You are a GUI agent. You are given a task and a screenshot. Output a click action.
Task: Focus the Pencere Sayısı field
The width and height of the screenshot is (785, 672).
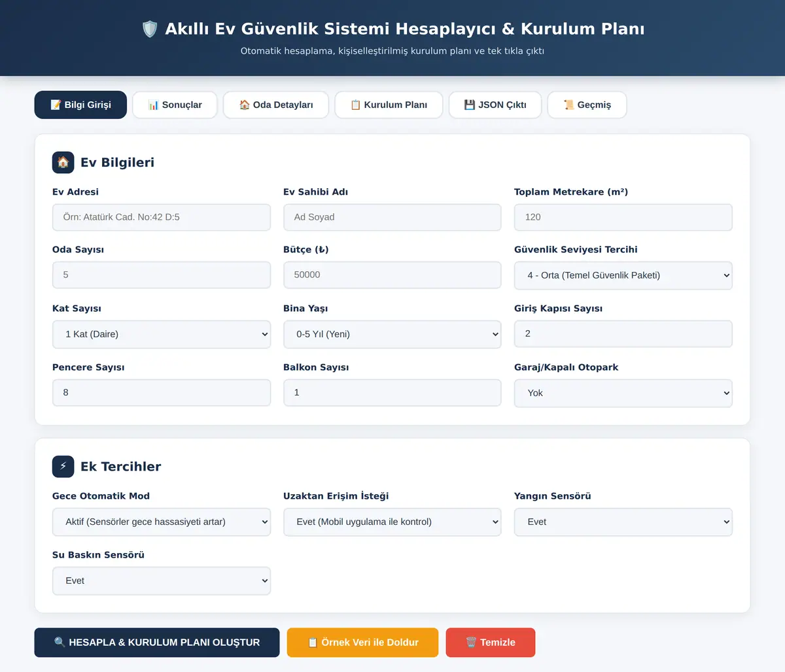coord(162,392)
